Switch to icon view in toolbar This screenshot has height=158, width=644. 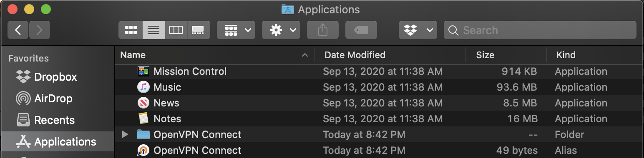[x=131, y=30]
